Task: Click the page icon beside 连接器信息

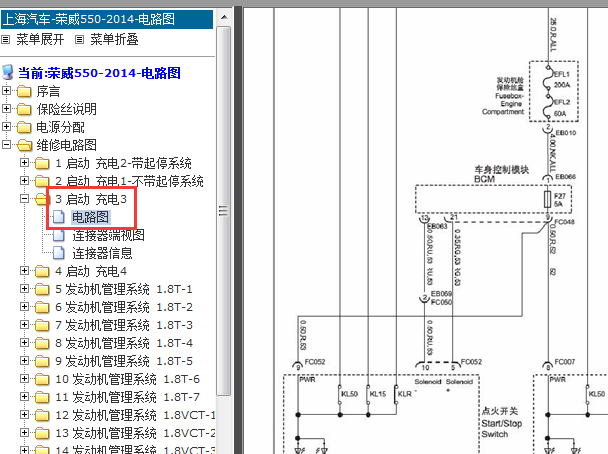Action: (59, 253)
